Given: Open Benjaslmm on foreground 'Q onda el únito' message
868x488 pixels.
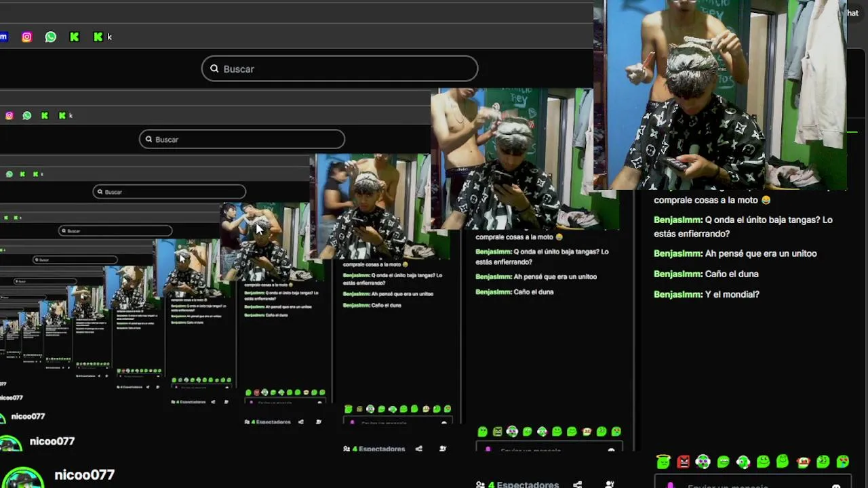Looking at the screenshot, I should pos(678,220).
